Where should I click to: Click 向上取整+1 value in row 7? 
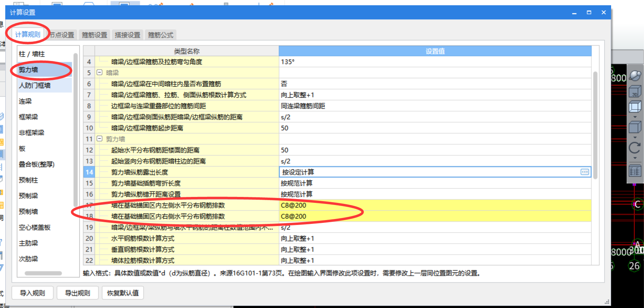point(435,95)
